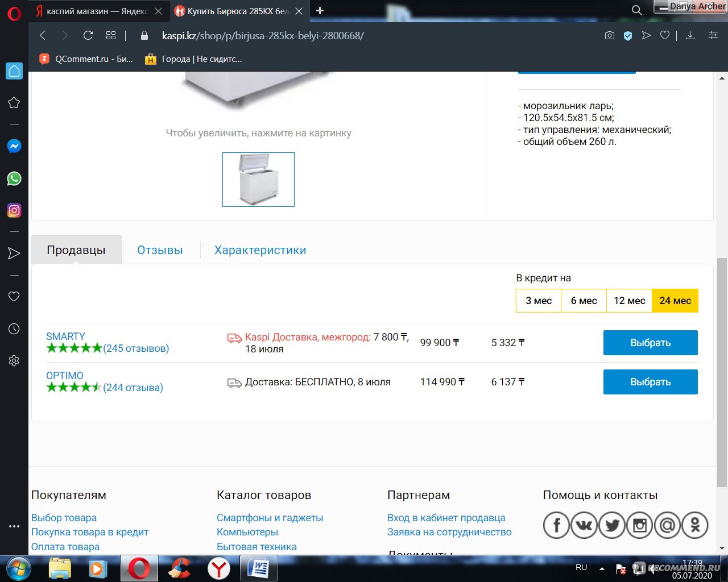Open the Twitter footer icon

(x=612, y=525)
